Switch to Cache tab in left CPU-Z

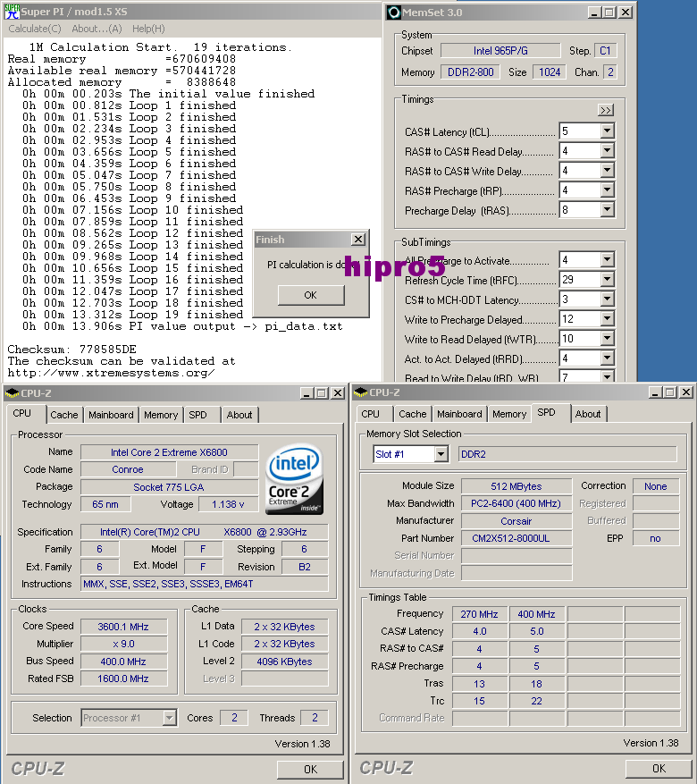(64, 415)
